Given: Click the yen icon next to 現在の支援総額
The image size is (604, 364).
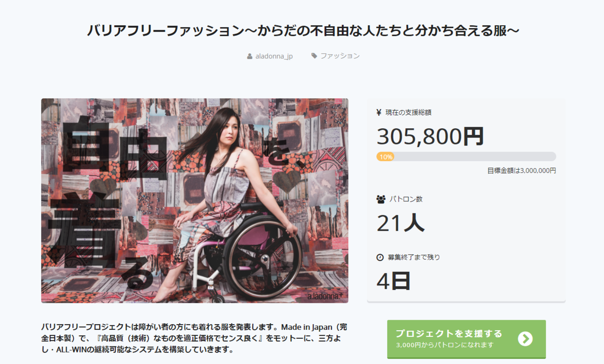Looking at the screenshot, I should [x=379, y=113].
